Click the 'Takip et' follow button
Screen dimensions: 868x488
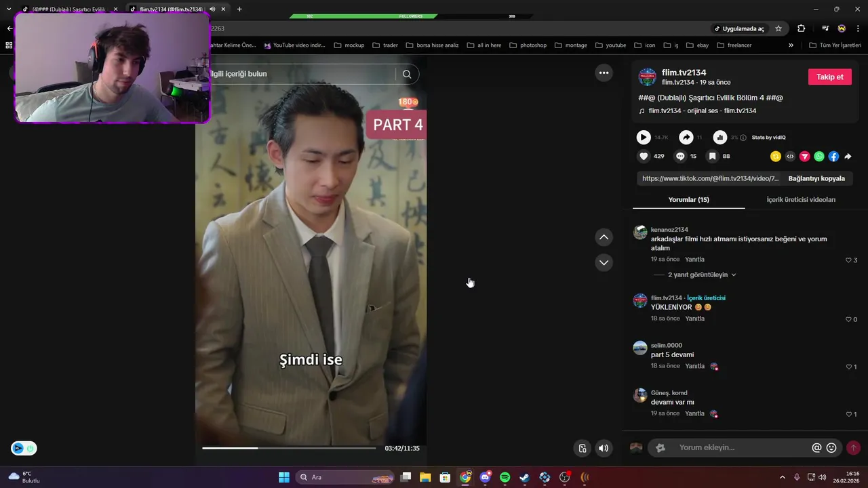pyautogui.click(x=829, y=77)
